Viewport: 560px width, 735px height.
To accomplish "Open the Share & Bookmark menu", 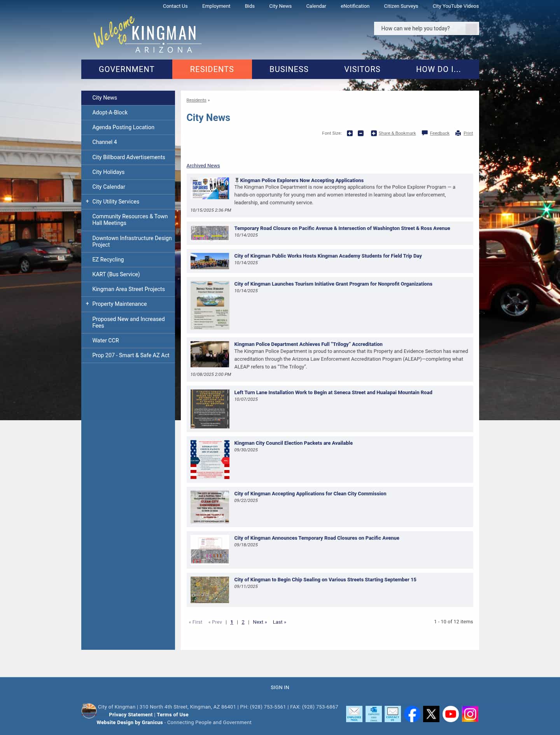I will [397, 133].
